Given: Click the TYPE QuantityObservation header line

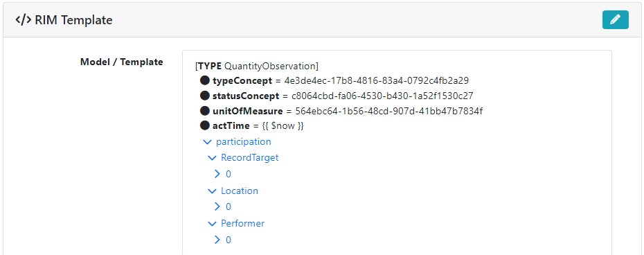Looking at the screenshot, I should click(257, 66).
